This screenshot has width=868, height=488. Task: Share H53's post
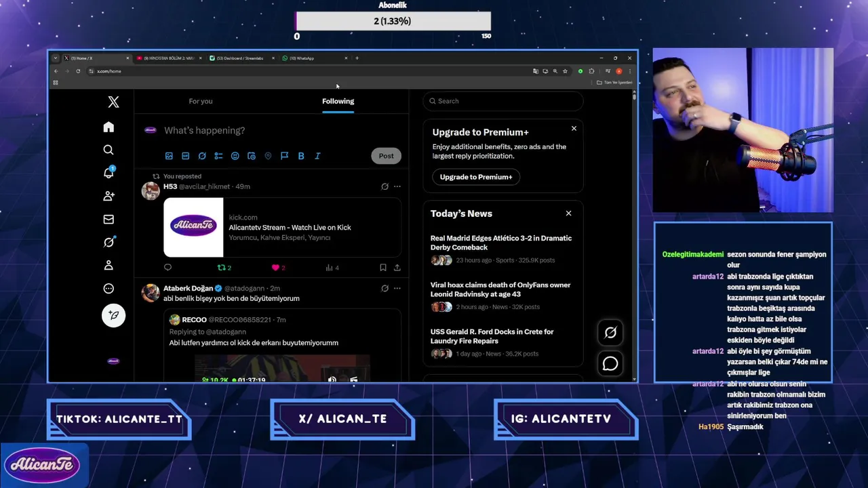coord(397,268)
